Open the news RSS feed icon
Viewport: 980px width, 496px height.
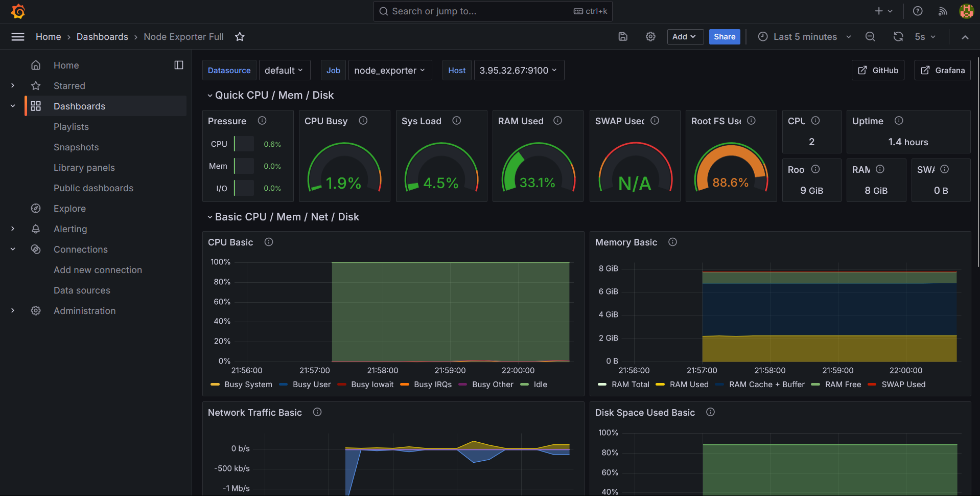coord(943,11)
